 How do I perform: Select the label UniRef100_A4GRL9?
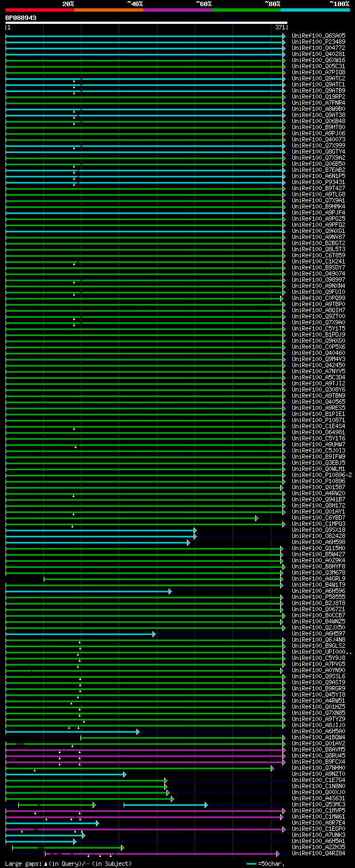318,578
